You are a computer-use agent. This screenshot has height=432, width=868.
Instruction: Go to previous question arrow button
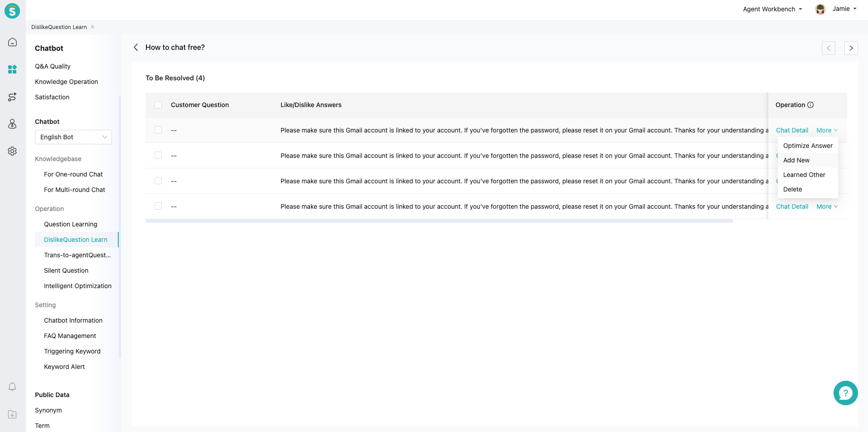[829, 48]
